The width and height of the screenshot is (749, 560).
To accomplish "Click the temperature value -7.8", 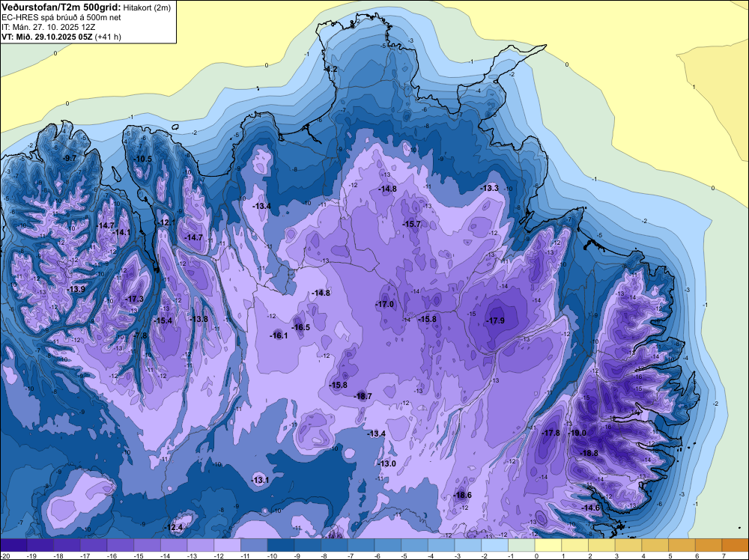I will [x=140, y=335].
